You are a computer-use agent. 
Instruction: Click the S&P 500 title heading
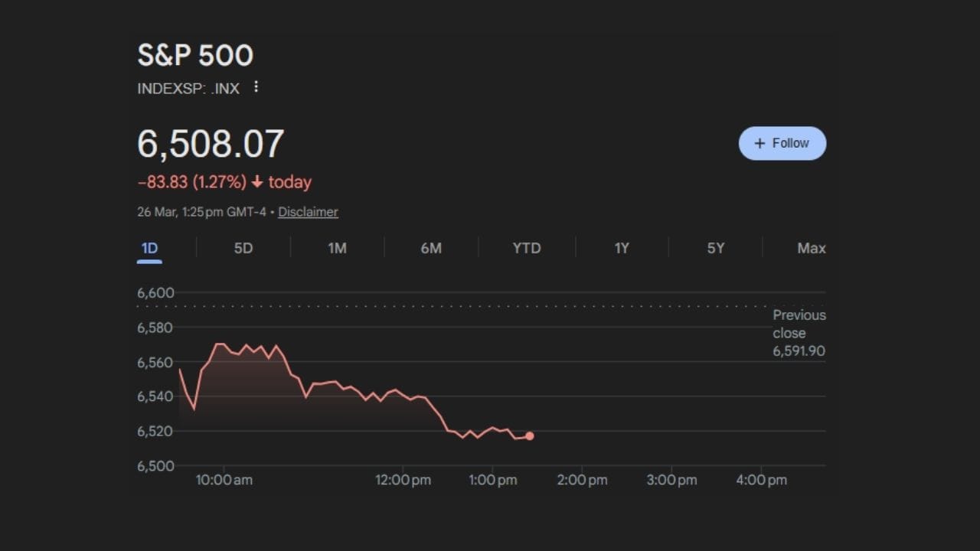[x=195, y=55]
